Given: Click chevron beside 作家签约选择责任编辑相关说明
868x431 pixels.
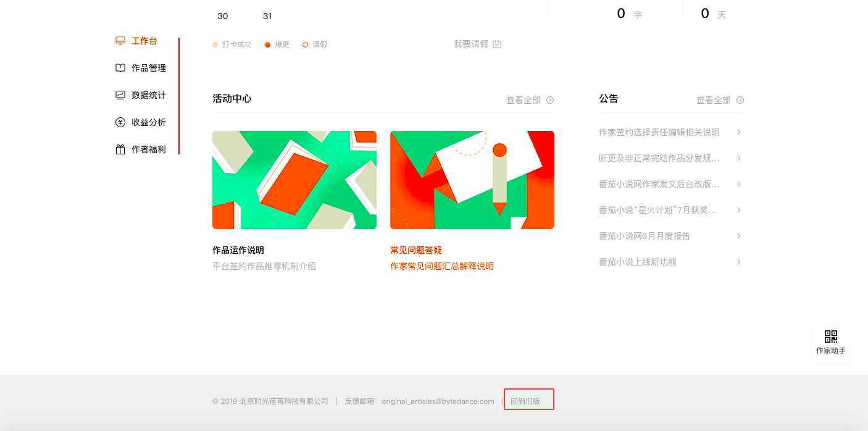Looking at the screenshot, I should click(739, 132).
